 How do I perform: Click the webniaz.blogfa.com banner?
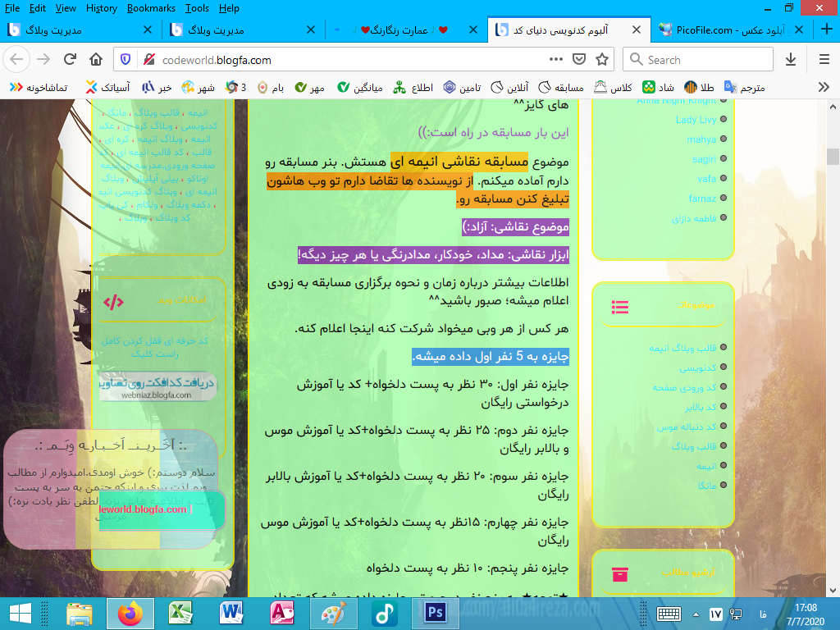[157, 387]
